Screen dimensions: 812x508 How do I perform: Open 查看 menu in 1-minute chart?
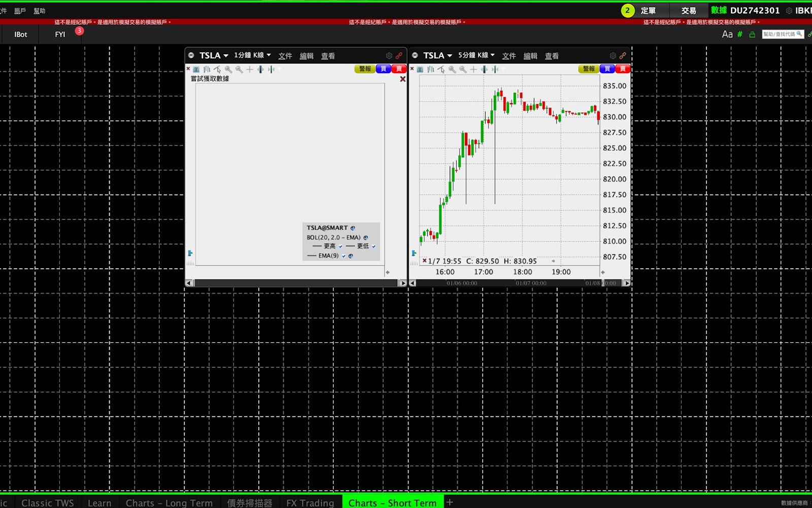coord(328,56)
